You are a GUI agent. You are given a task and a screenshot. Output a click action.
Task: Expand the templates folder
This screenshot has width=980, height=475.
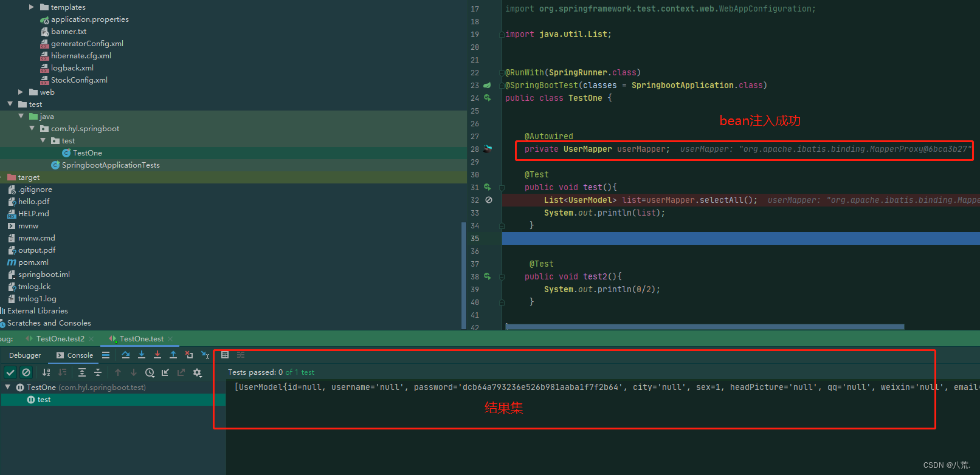(x=32, y=7)
